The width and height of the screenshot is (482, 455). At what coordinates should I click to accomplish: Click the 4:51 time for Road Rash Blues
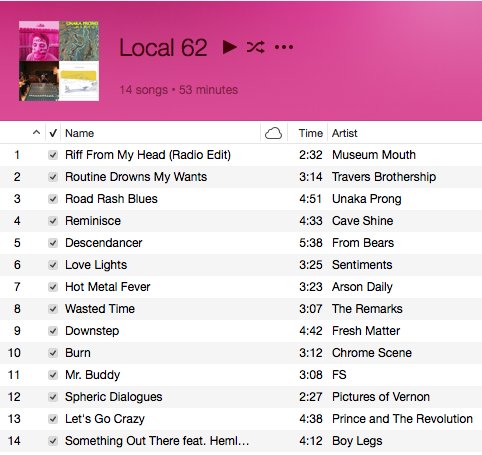[310, 199]
